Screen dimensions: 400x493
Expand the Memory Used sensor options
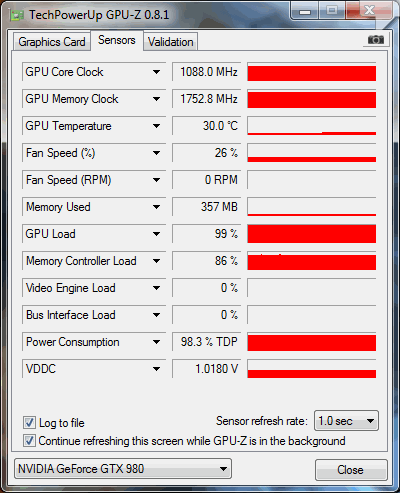point(156,207)
